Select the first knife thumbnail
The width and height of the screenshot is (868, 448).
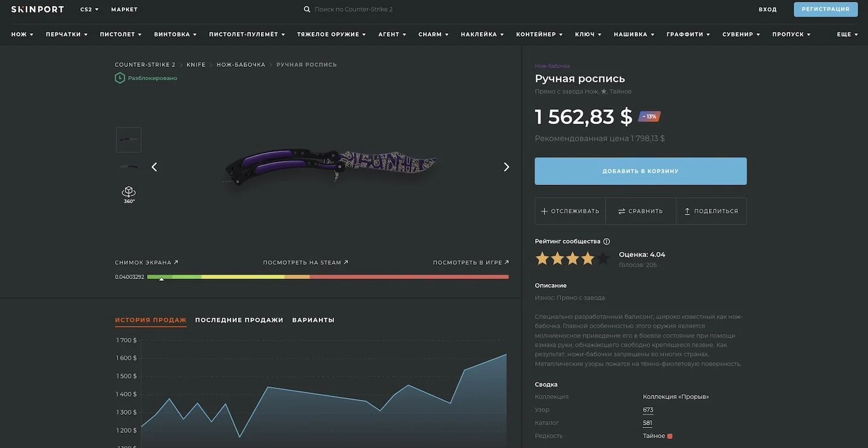click(x=128, y=140)
